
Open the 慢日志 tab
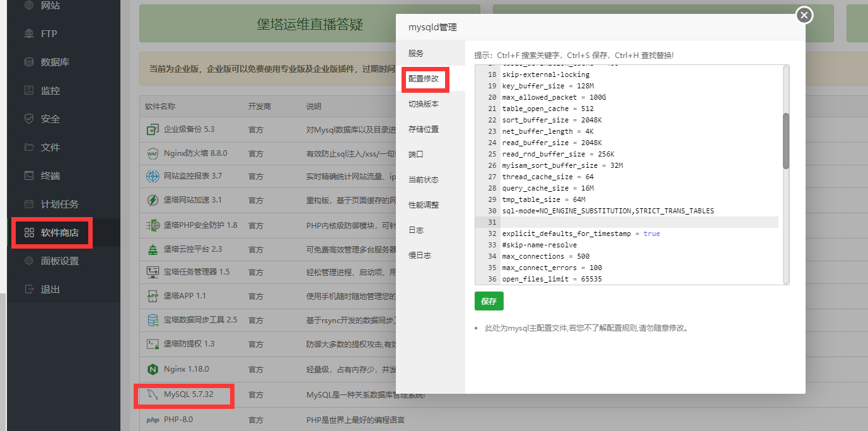(x=431, y=256)
